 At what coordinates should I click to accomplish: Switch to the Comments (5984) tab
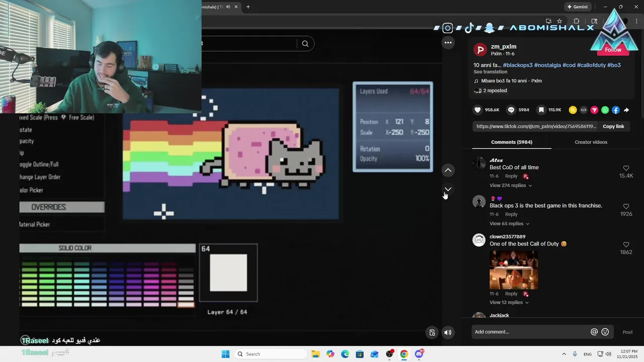click(x=512, y=142)
